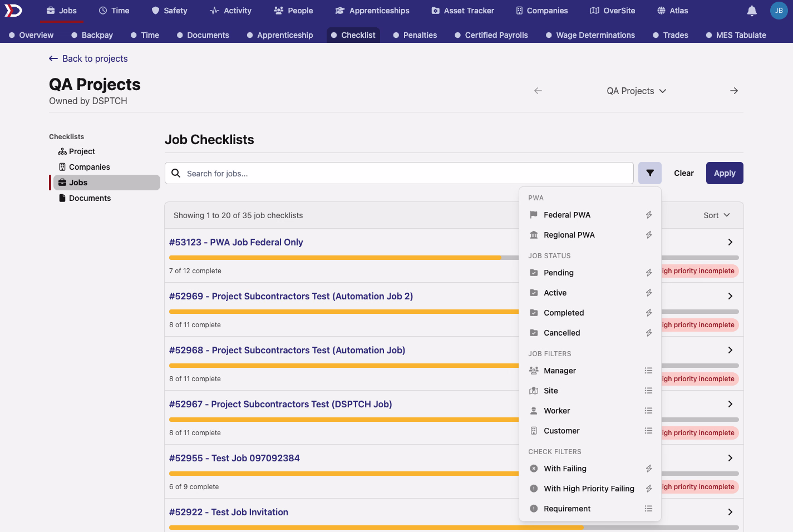The width and height of the screenshot is (793, 532).
Task: Open list icon next to Worker filter
Action: 648,411
